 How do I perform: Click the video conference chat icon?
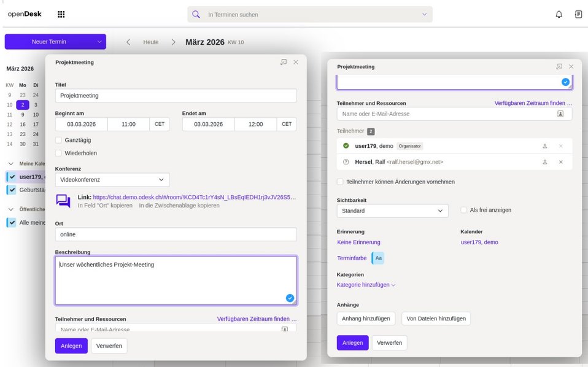(x=63, y=201)
